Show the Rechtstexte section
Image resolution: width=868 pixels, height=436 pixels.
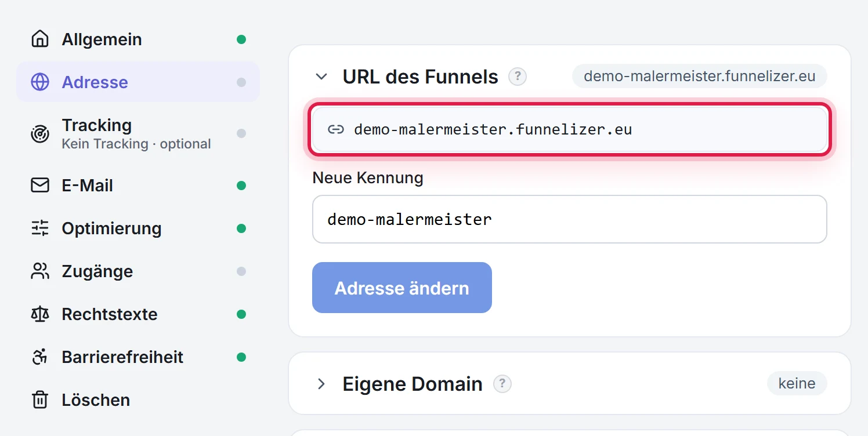click(x=138, y=314)
